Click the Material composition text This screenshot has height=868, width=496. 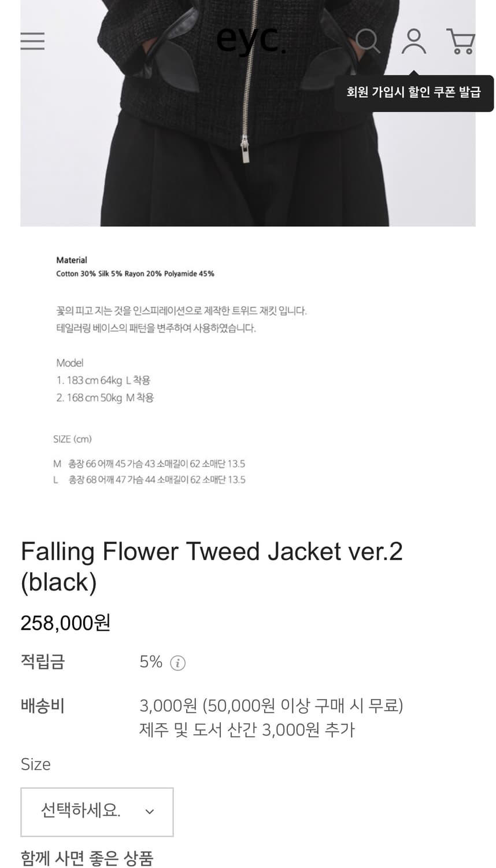[x=135, y=274]
